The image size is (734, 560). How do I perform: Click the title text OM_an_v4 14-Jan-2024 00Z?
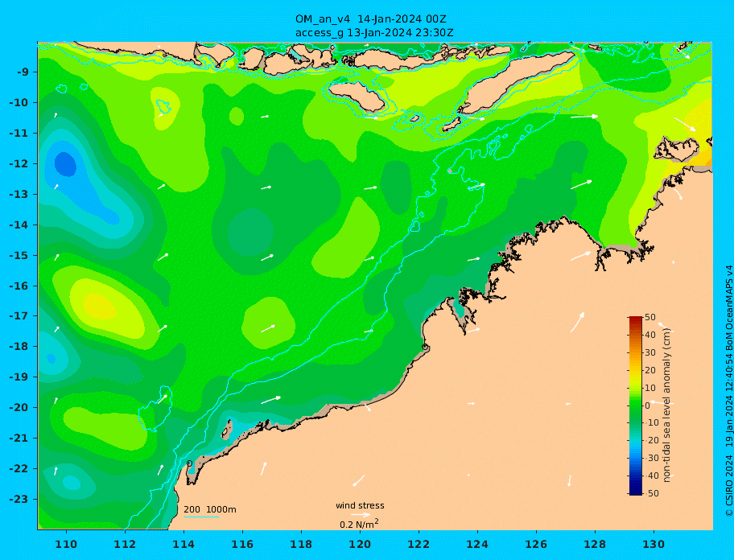[x=370, y=19]
